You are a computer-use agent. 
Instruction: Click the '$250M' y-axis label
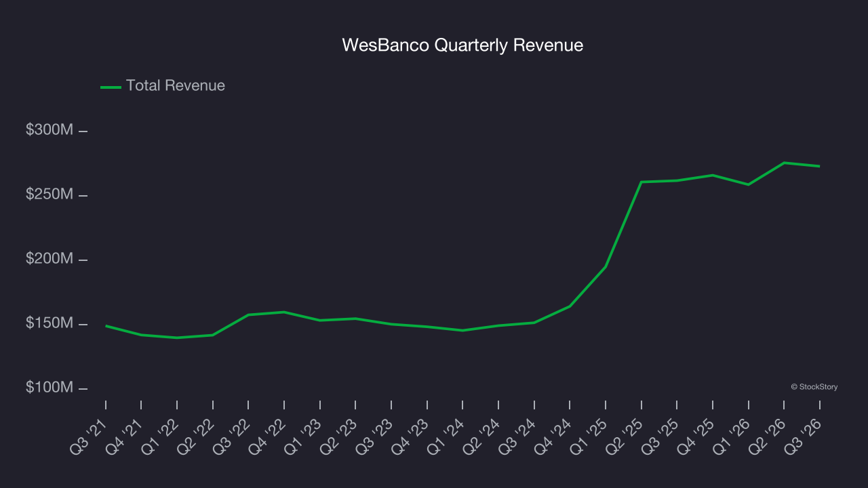[x=50, y=195]
